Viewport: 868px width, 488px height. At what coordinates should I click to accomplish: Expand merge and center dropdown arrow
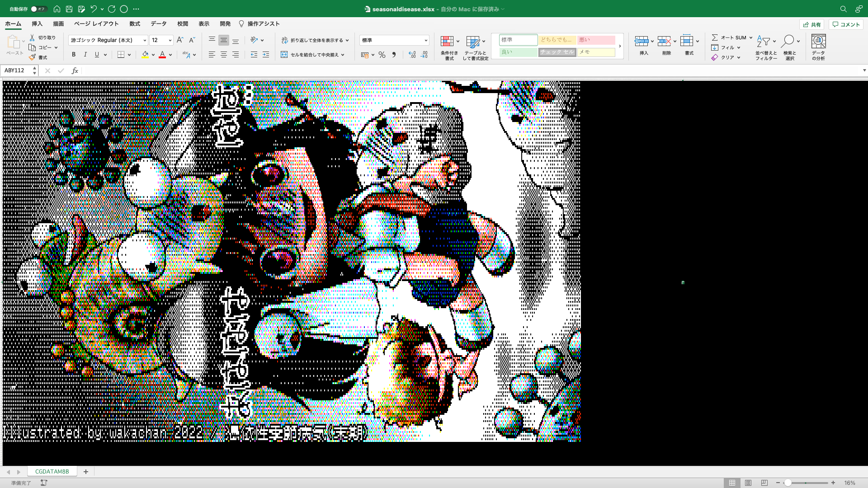[343, 55]
